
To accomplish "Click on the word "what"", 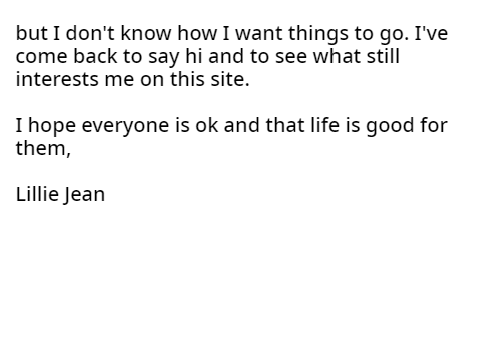I will point(337,56).
